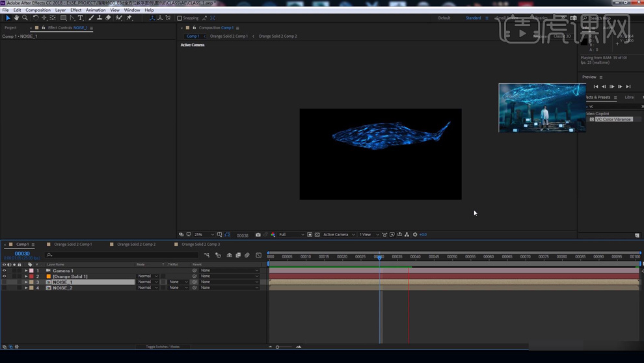Select the Eraser tool
Viewport: 644px width, 363px height.
point(109,18)
